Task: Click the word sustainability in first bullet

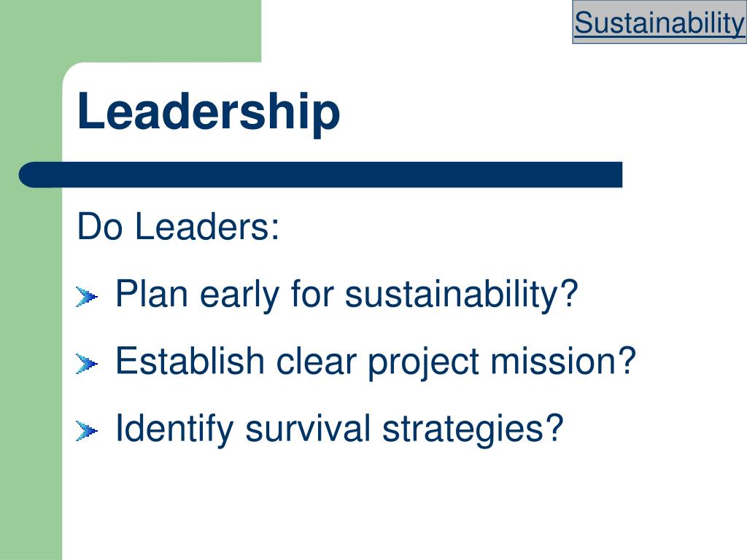Action: pyautogui.click(x=461, y=295)
